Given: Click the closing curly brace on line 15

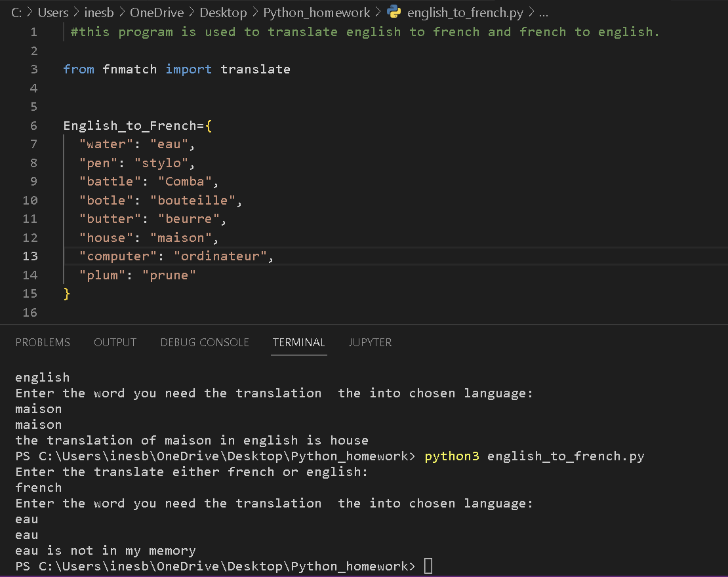Looking at the screenshot, I should [x=67, y=294].
